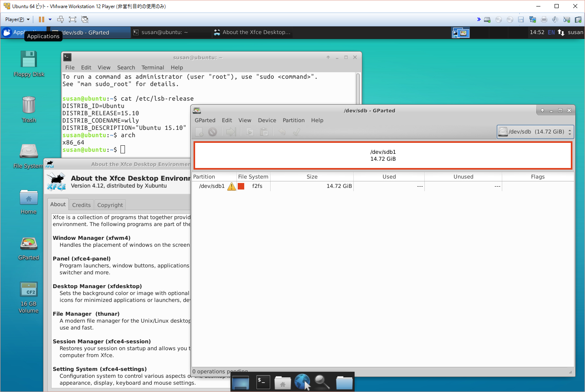585x392 pixels.
Task: Click the Show Desktop icon in bottom dock
Action: 241,382
